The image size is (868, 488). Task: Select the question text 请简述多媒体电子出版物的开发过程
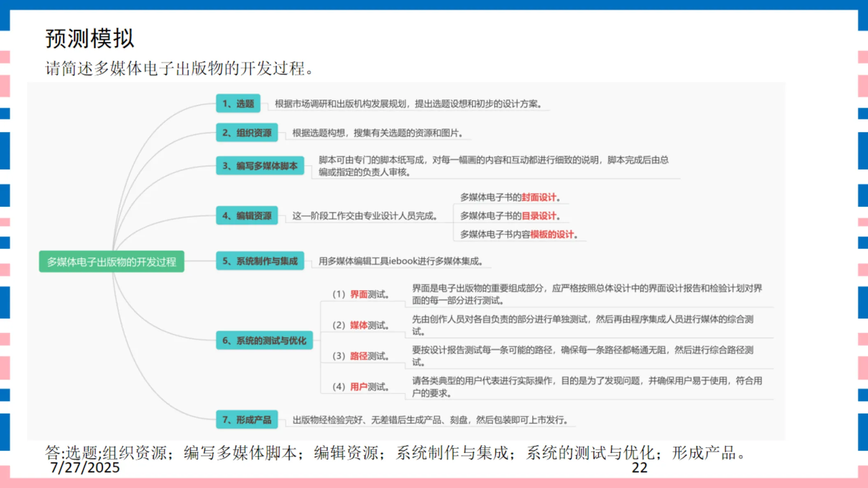pos(179,68)
